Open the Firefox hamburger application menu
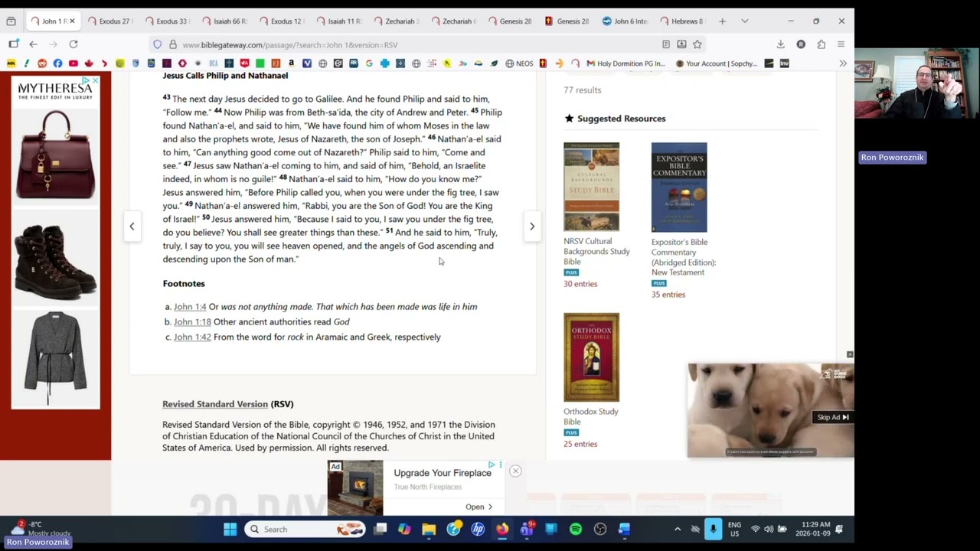 841,44
